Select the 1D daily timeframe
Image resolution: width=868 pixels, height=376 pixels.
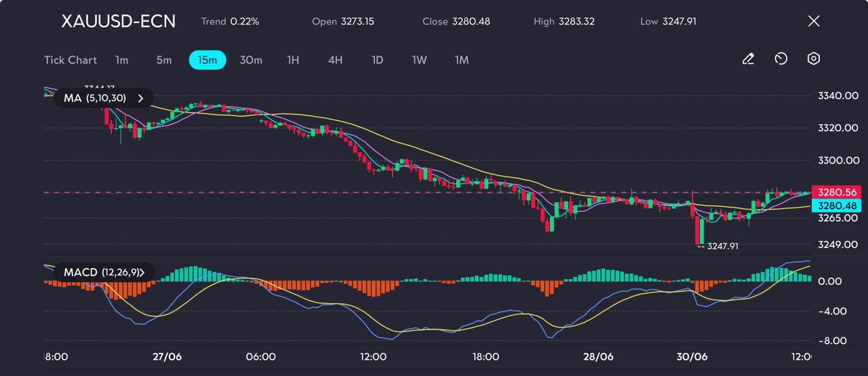378,60
